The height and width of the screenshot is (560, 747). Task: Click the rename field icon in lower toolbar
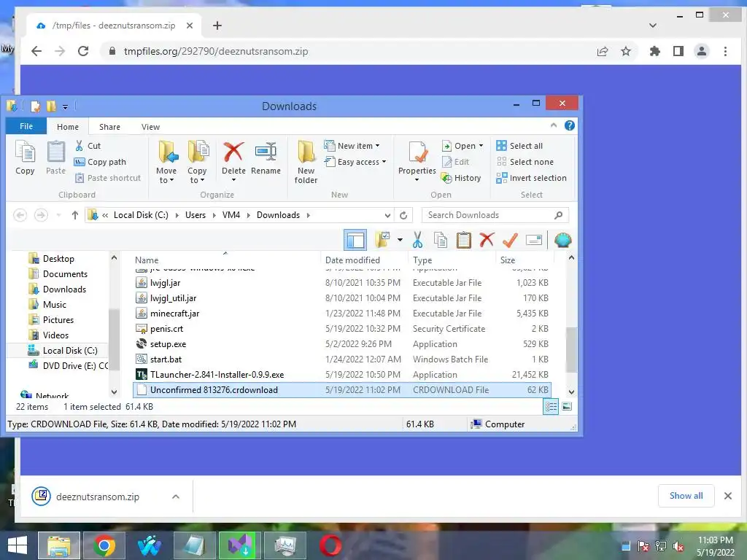tap(534, 240)
